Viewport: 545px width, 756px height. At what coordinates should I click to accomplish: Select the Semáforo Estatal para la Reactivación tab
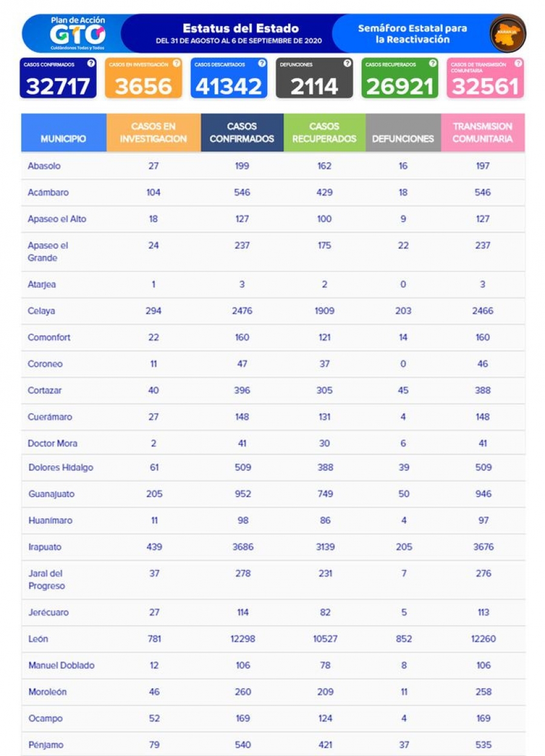412,34
